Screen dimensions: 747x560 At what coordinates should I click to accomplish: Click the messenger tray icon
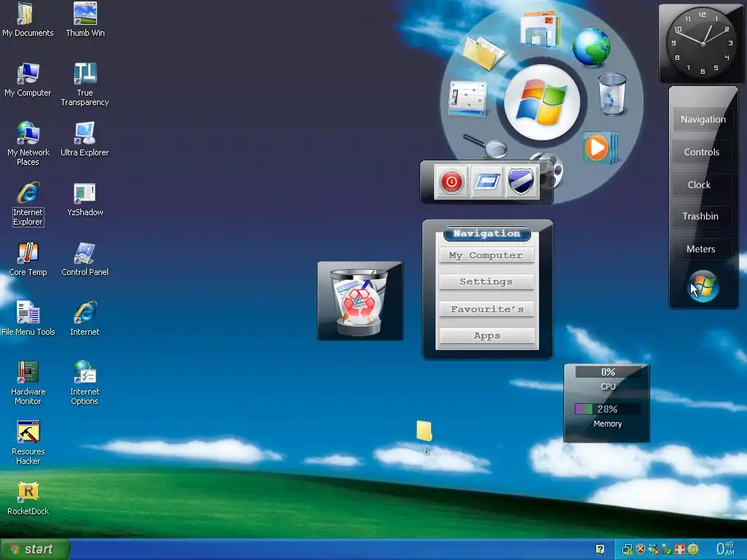click(654, 550)
